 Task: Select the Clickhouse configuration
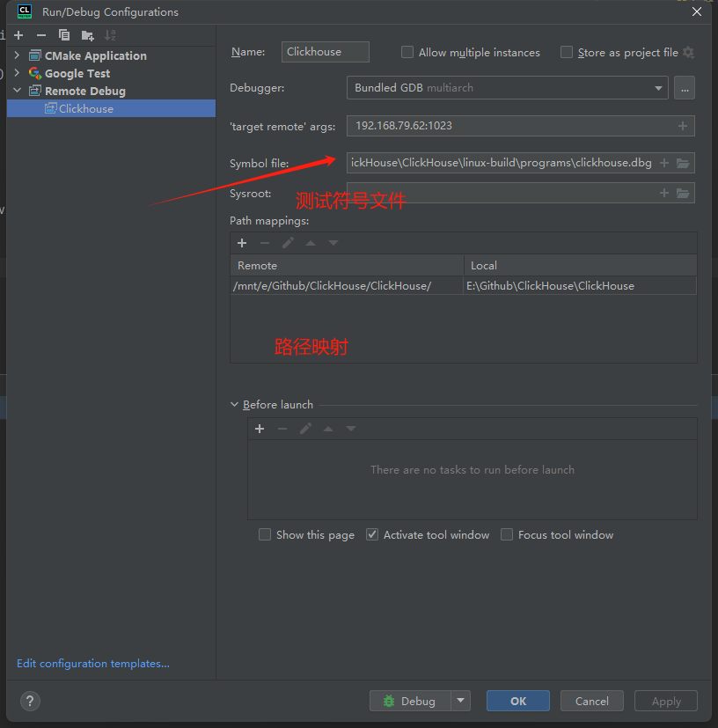point(112,108)
